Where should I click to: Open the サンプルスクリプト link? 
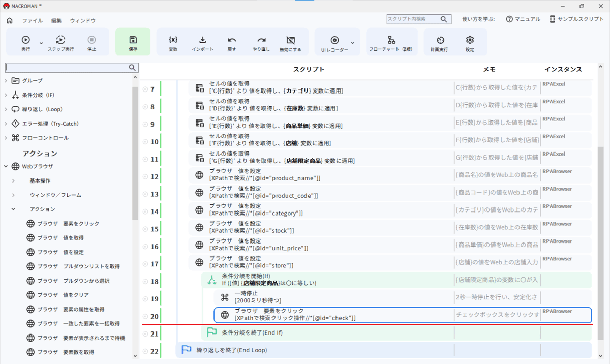point(577,19)
